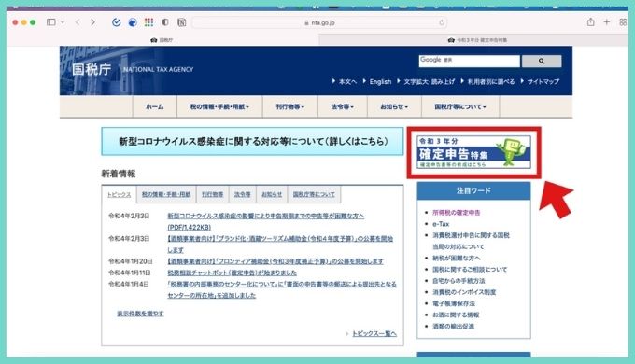The image size is (635, 364).
Task: Reload the page with the refresh icon
Action: pos(442,22)
